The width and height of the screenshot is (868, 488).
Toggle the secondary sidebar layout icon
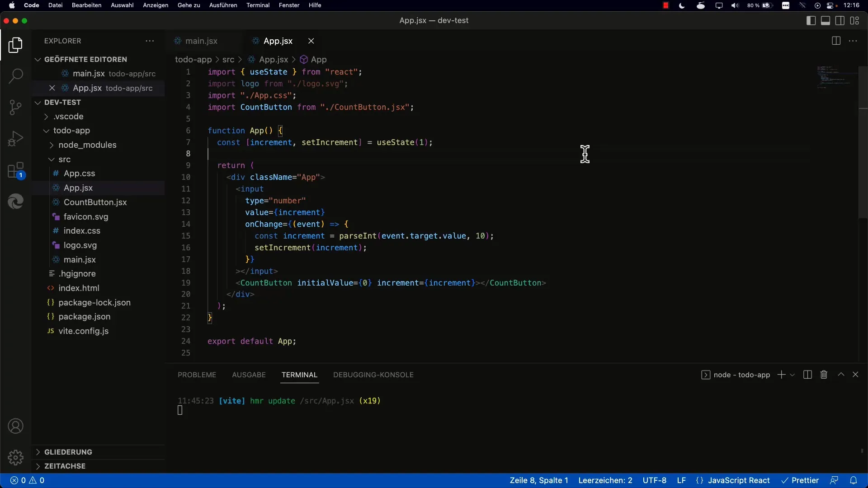pyautogui.click(x=840, y=21)
